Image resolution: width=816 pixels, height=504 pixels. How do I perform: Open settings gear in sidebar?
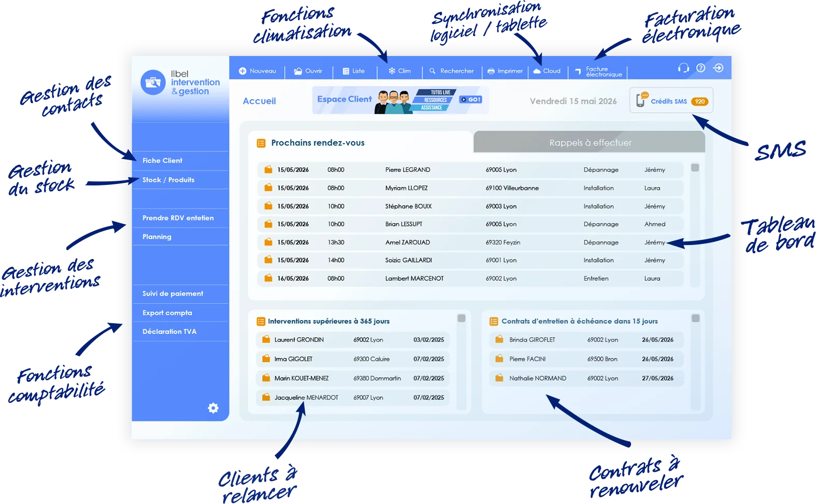click(x=213, y=408)
